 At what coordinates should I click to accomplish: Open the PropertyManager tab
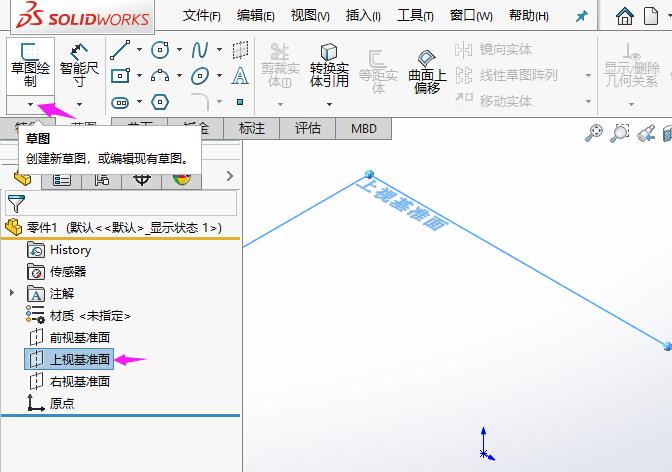click(62, 179)
